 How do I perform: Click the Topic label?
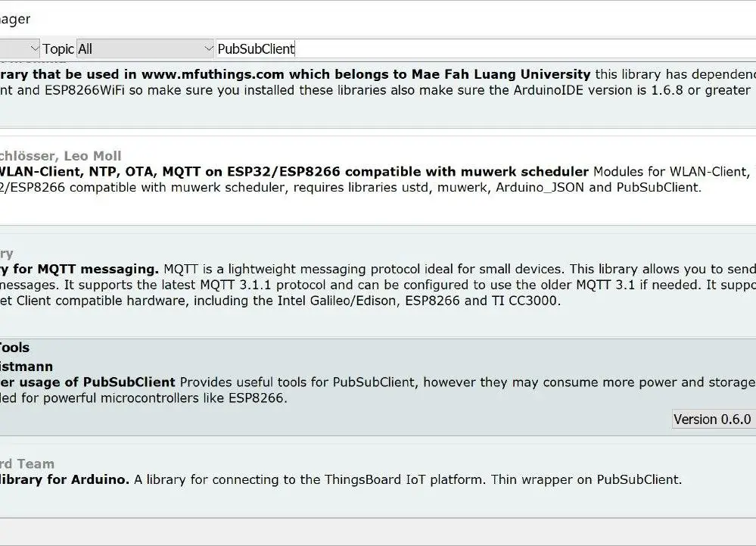coord(58,48)
